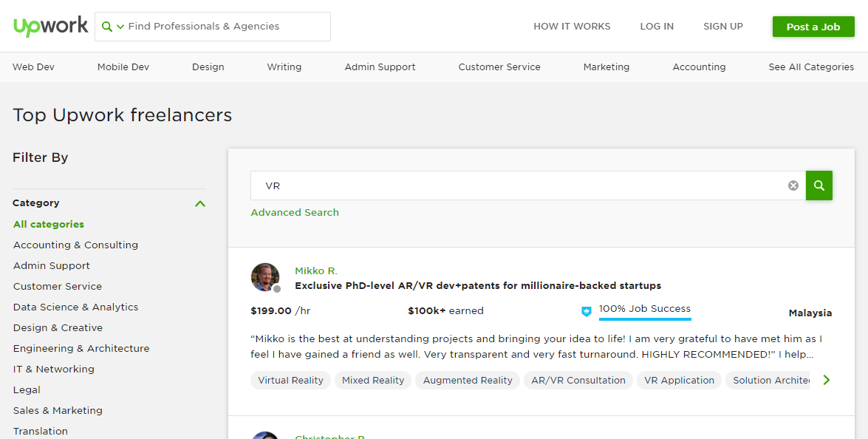Click the Malaysia location text
The width and height of the screenshot is (868, 439).
tap(810, 313)
